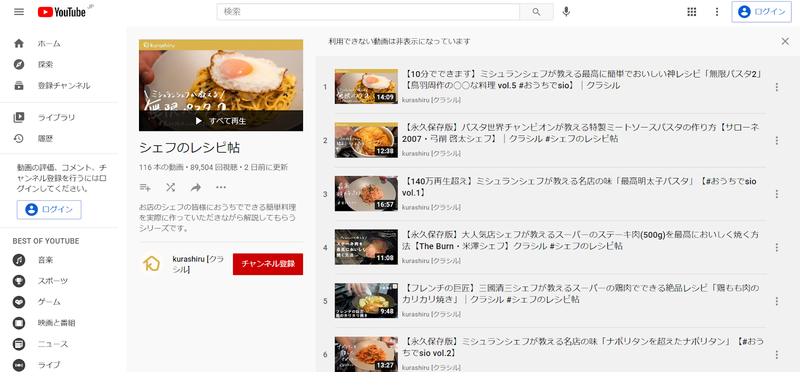This screenshot has height=372, width=800.
Task: Click the home icon in sidebar
Action: click(19, 44)
